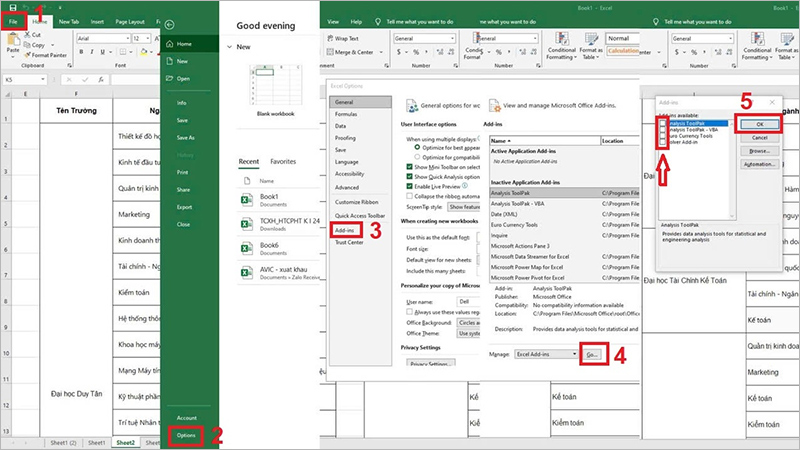Open the AVIC - xuat khau recent workbook
This screenshot has width=800, height=450.
pyautogui.click(x=279, y=273)
